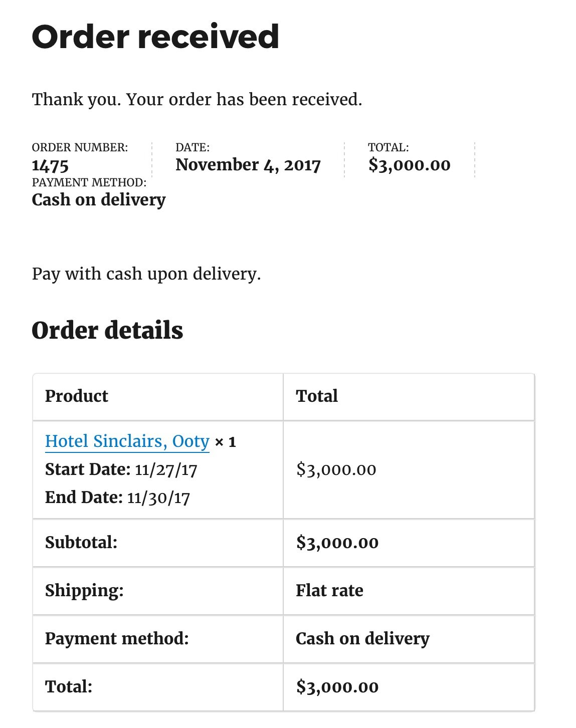Click the Order received heading
576x728 pixels.
[155, 37]
